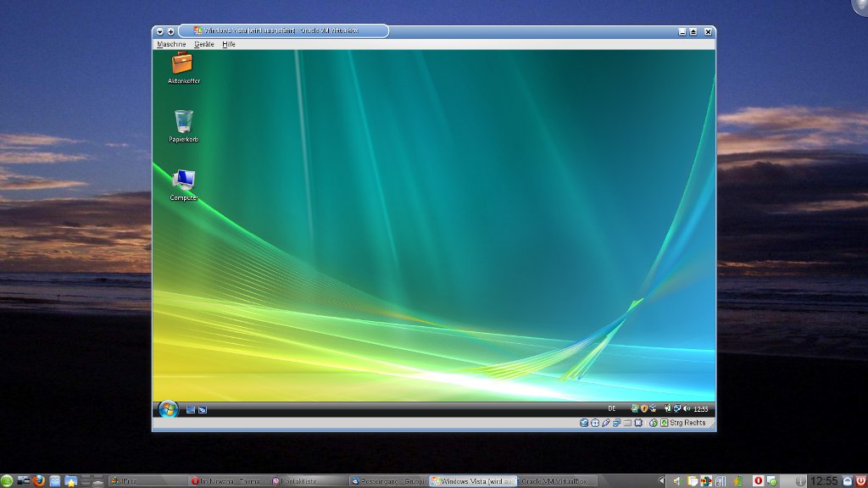The height and width of the screenshot is (488, 868).
Task: Click the VirtualBox hard disk activity indicator
Action: tap(583, 423)
